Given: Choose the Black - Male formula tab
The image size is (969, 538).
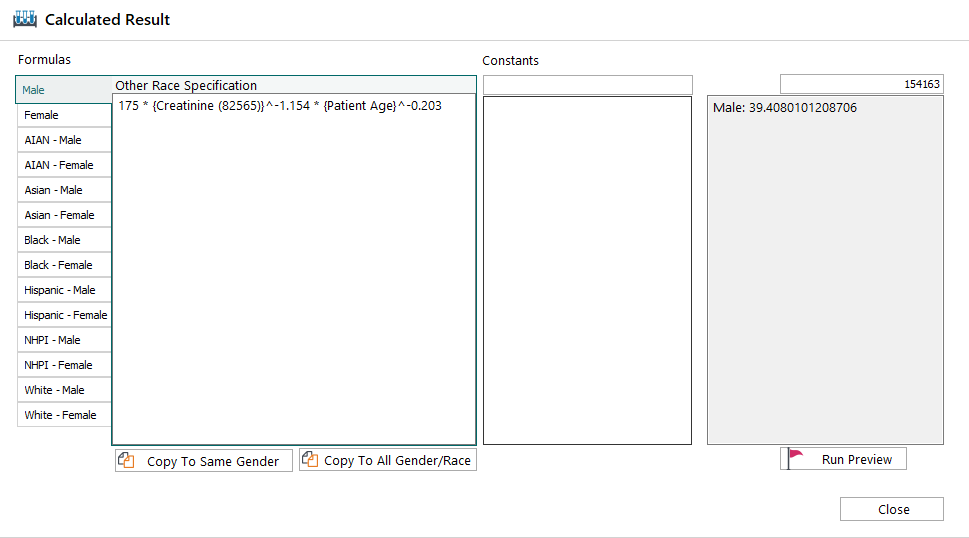Looking at the screenshot, I should (64, 240).
